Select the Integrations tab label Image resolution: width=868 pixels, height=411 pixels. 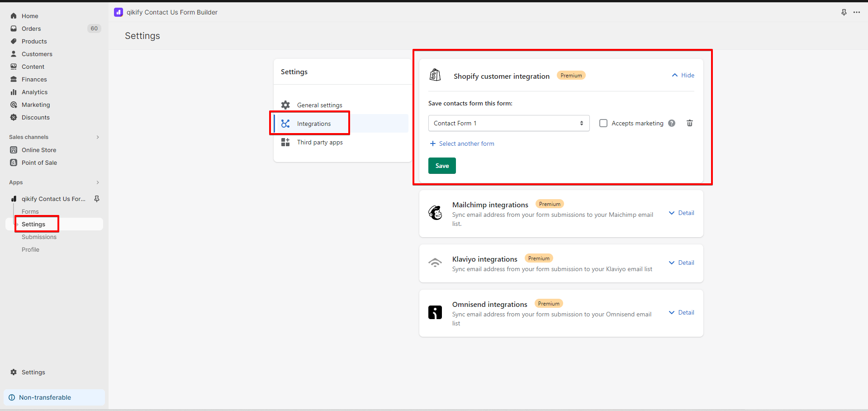point(314,124)
